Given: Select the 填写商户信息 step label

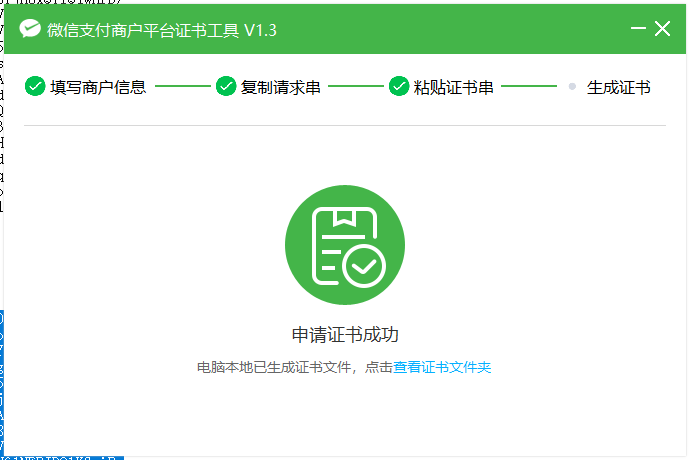Looking at the screenshot, I should coord(98,87).
